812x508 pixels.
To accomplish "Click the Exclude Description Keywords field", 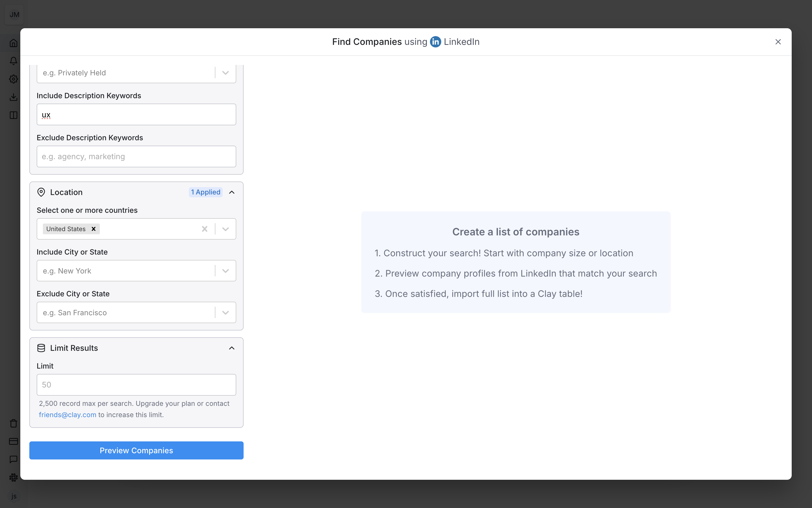I will pyautogui.click(x=136, y=157).
